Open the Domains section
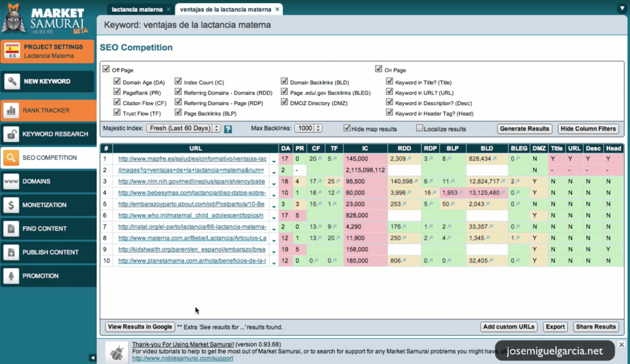630x364 pixels. [48, 181]
